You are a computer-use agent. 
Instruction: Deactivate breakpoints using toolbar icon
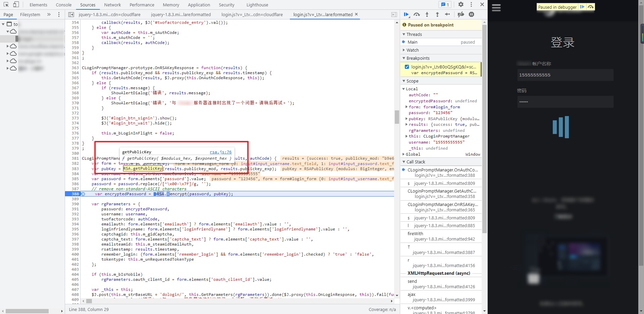pos(461,14)
